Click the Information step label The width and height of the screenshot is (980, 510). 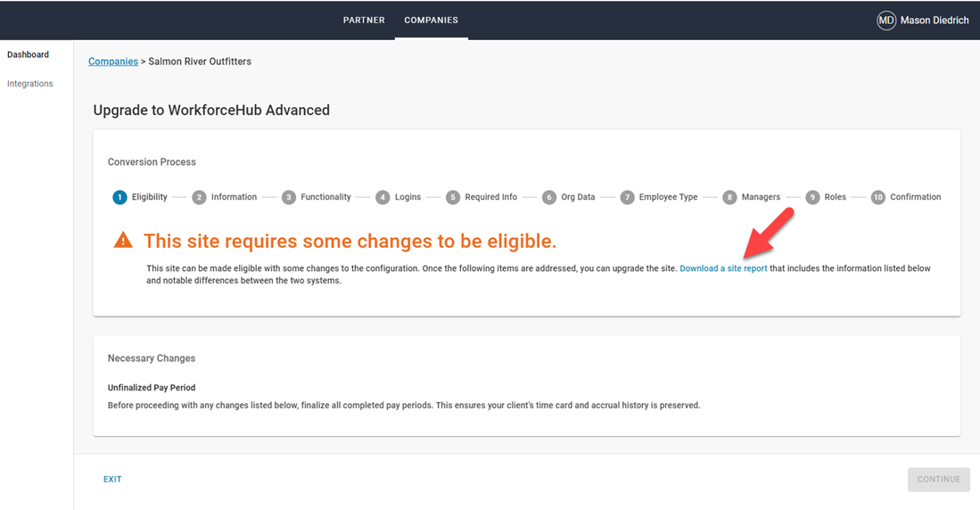pyautogui.click(x=234, y=197)
